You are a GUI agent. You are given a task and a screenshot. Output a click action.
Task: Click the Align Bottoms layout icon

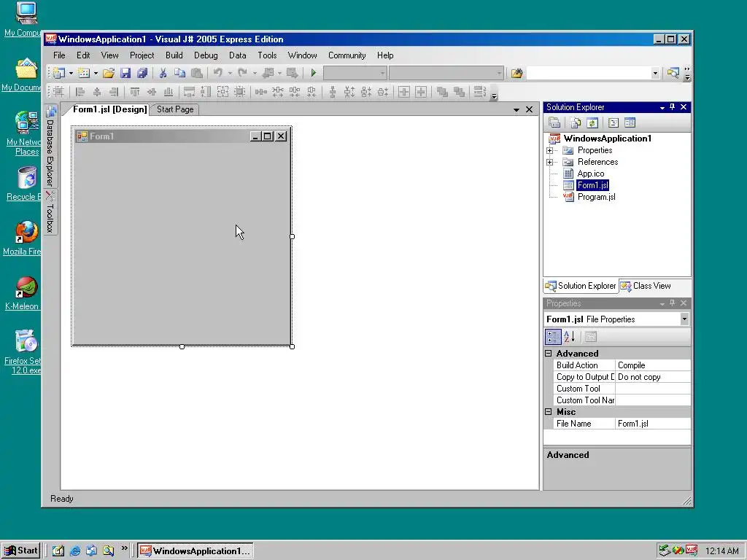click(169, 91)
